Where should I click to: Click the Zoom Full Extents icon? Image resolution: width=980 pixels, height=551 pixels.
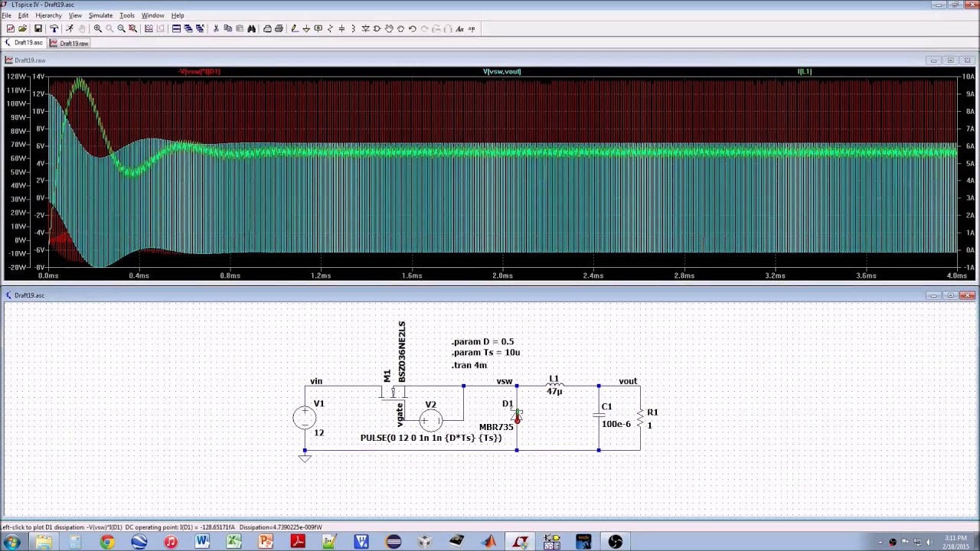point(132,28)
